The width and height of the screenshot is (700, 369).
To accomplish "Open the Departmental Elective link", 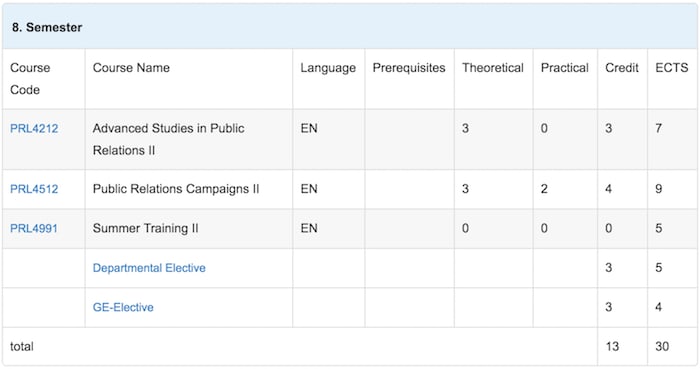I will [x=149, y=268].
